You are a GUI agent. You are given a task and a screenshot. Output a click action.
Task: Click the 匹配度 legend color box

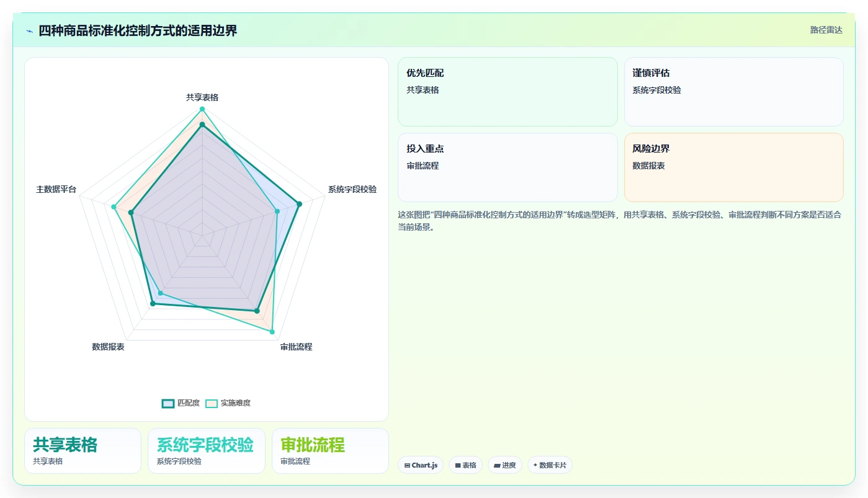click(x=168, y=403)
